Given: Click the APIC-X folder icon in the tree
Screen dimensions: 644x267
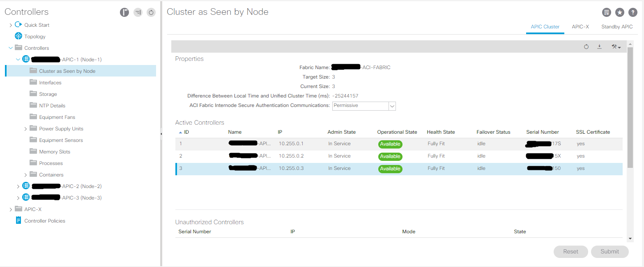Looking at the screenshot, I should point(18,209).
